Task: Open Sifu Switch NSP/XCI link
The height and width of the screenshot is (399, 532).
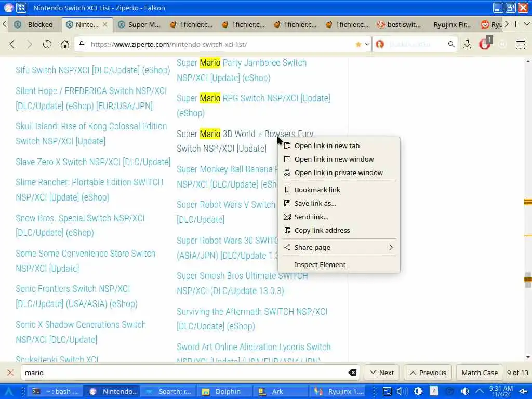Action: point(92,70)
